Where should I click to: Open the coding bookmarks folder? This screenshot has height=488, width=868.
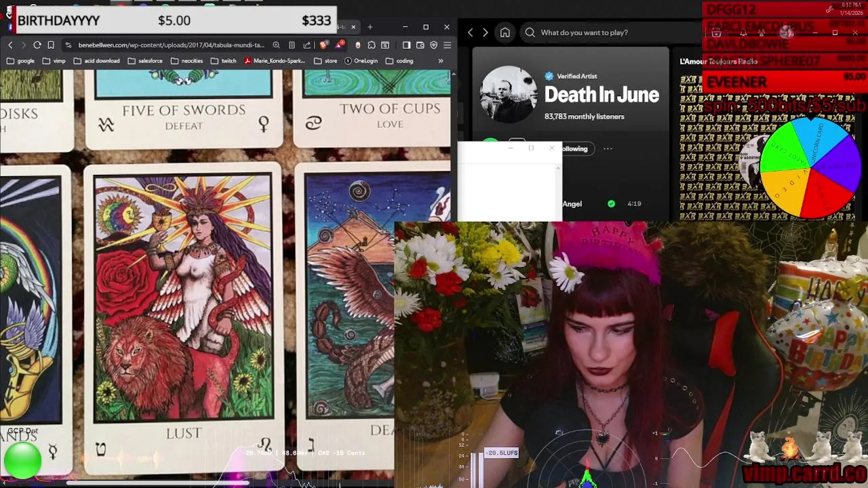tap(399, 60)
